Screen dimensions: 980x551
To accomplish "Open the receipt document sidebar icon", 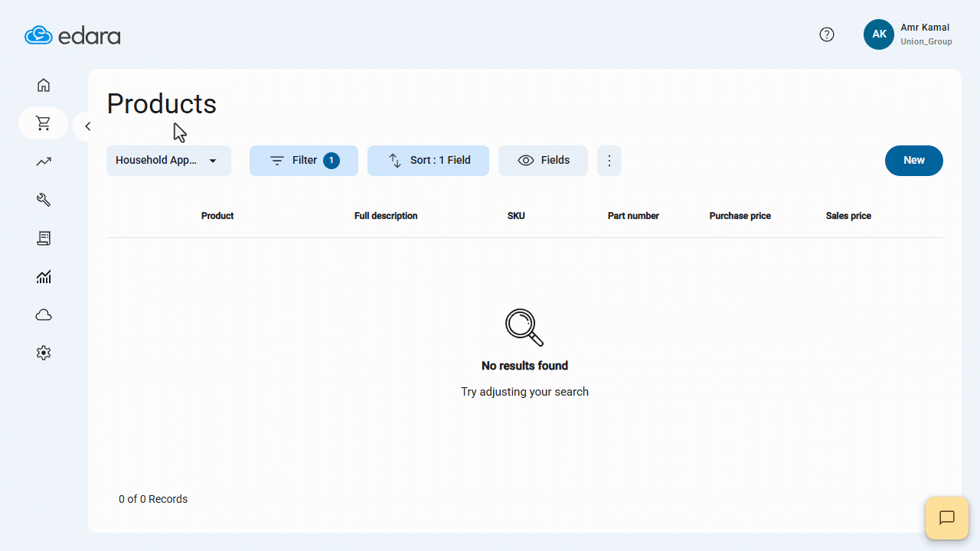I will pos(44,238).
